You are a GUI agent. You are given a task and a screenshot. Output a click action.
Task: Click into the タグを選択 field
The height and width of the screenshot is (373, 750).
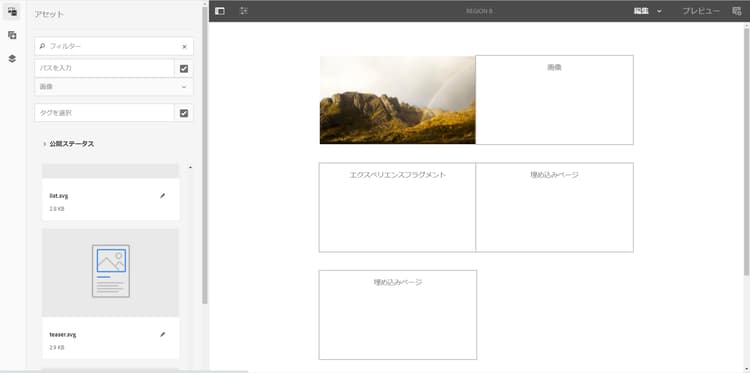coord(104,113)
